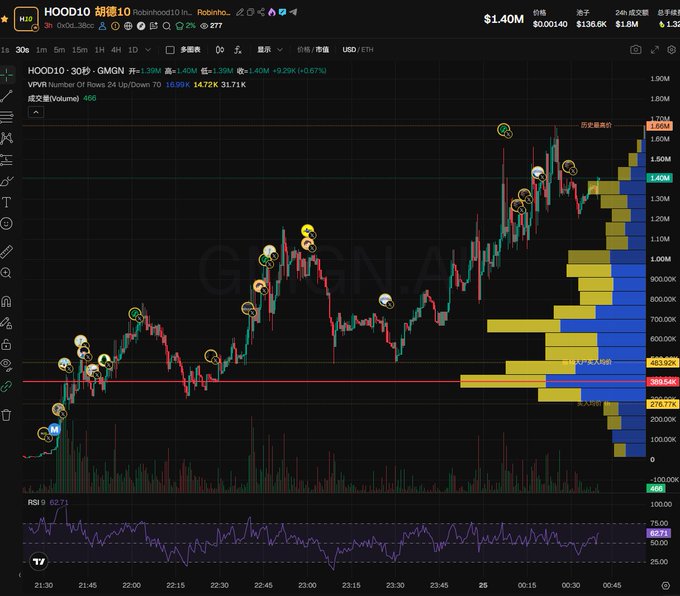Toggle magnet snapping mode
The image size is (680, 596).
7,301
